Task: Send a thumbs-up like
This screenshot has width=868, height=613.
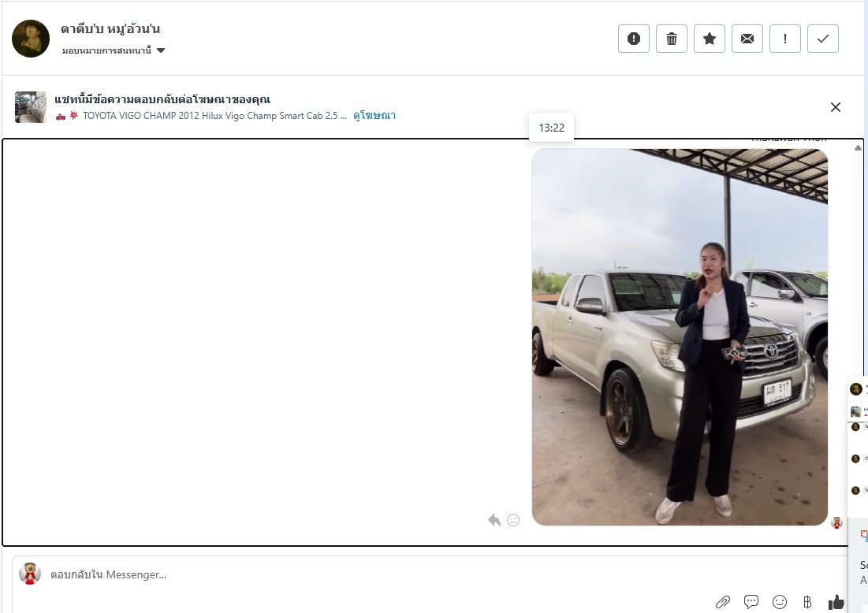Action: coord(836,602)
